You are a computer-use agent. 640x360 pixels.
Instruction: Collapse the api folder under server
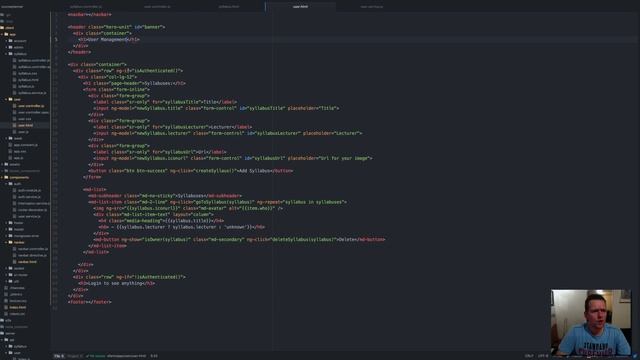[x=2, y=340]
